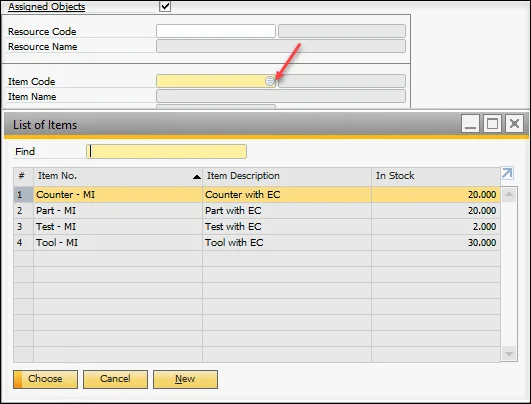Select row number 4, Tool - MI
The height and width of the screenshot is (404, 531).
point(257,242)
